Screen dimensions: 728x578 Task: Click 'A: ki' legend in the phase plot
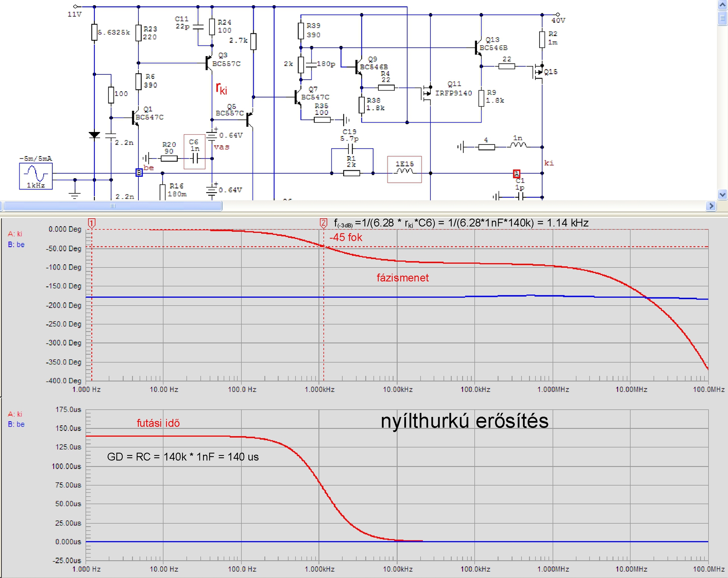15,234
